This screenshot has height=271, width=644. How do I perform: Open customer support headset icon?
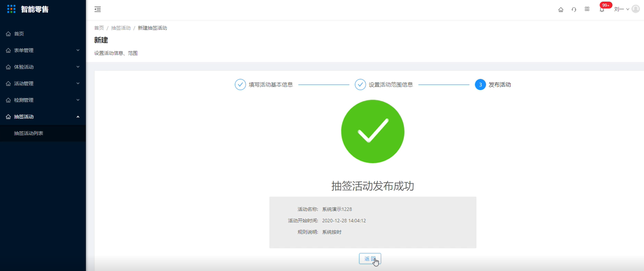[574, 9]
